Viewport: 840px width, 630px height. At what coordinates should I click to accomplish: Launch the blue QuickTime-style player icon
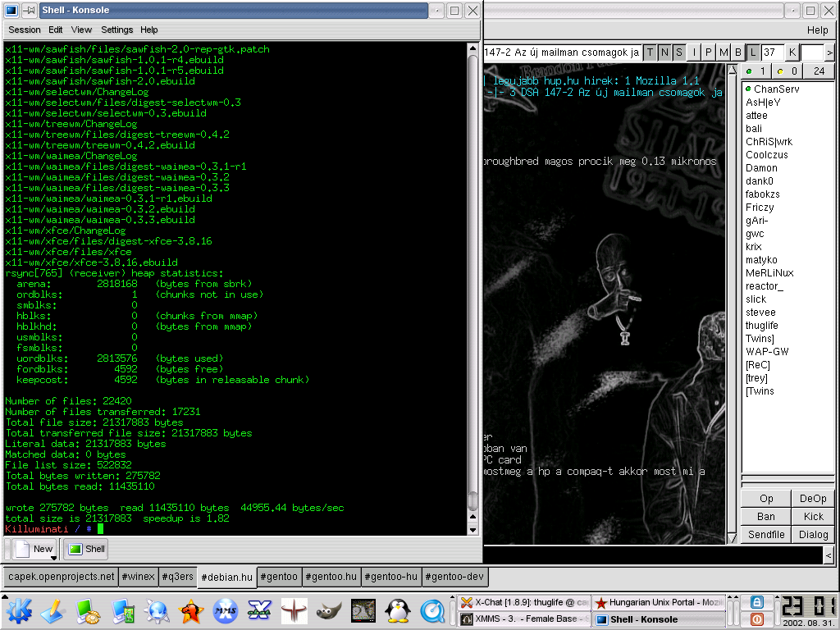click(x=431, y=610)
